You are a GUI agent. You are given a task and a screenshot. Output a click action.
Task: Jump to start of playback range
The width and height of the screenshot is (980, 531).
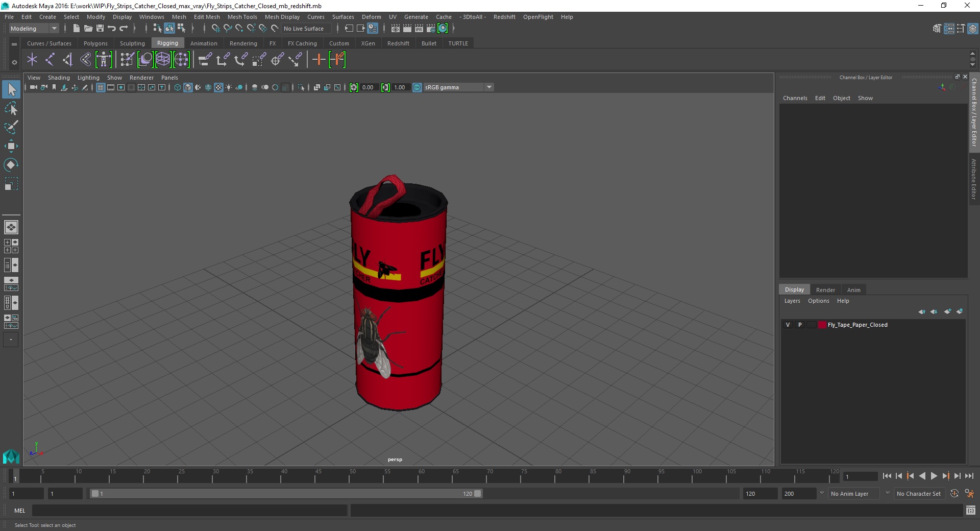[887, 476]
